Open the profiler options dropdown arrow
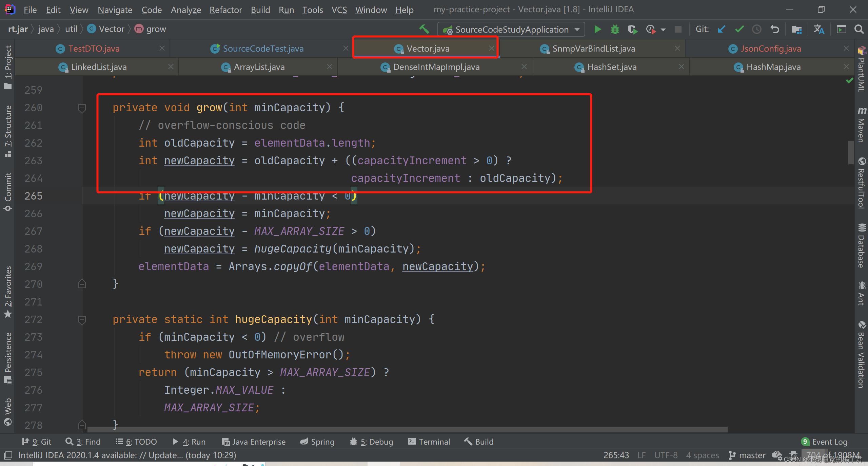This screenshot has height=466, width=868. [663, 30]
